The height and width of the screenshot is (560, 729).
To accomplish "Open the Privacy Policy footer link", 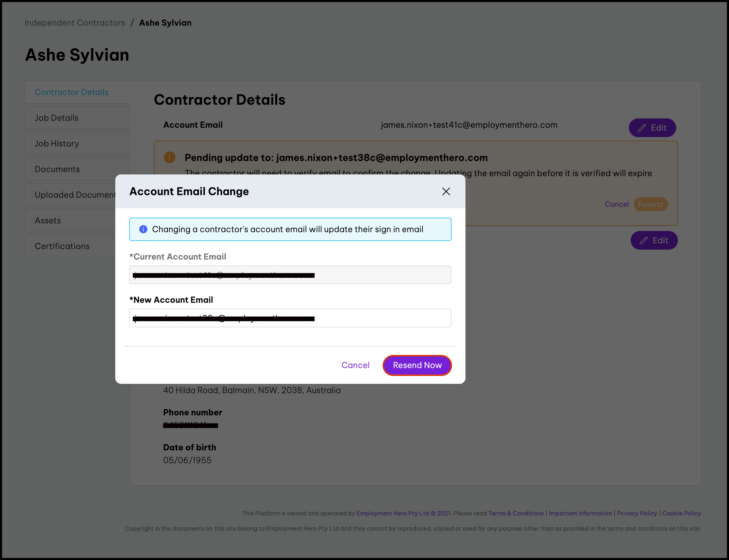I will pos(636,513).
